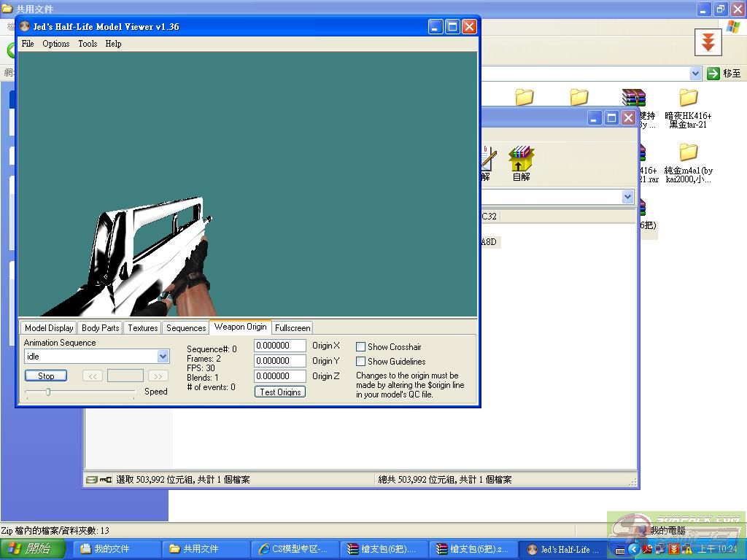Expand the WinRAR path dropdown arrow
Viewport: 747px width, 560px height.
627,197
